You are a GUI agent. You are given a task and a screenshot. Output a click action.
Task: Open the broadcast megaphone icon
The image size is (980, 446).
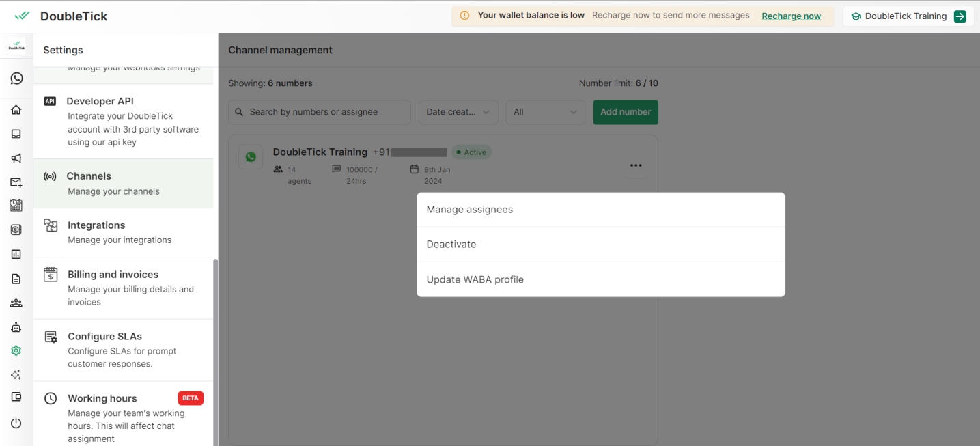click(x=16, y=158)
